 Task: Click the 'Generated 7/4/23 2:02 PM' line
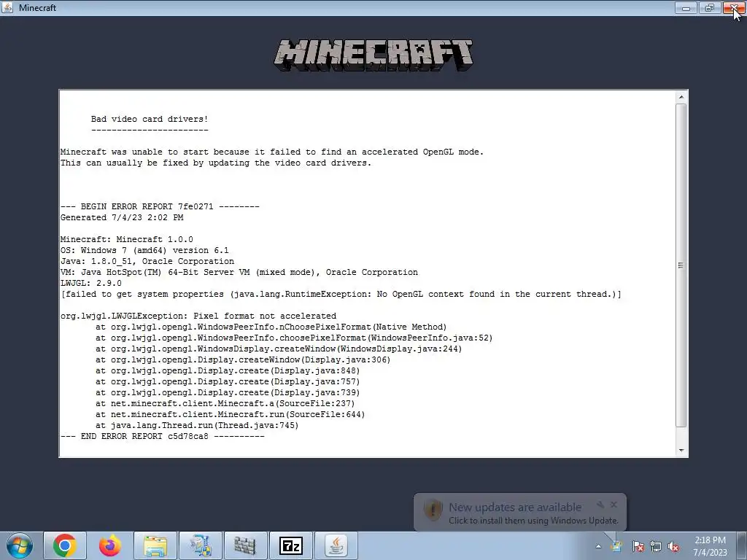(x=122, y=217)
